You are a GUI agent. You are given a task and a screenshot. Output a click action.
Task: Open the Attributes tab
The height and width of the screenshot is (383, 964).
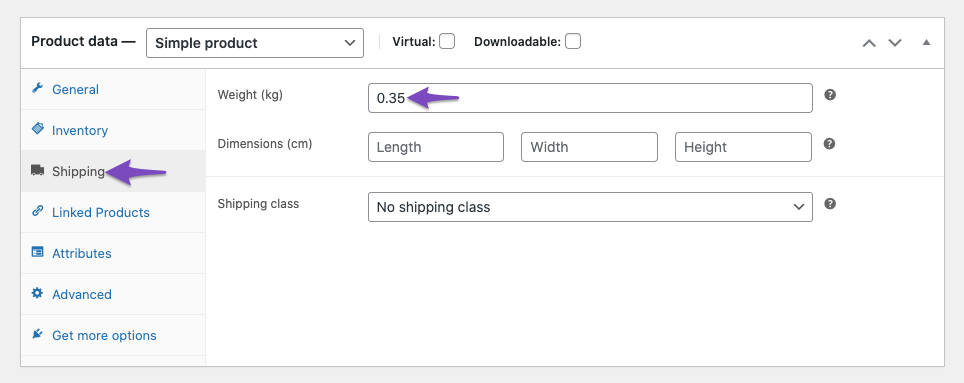(113, 253)
